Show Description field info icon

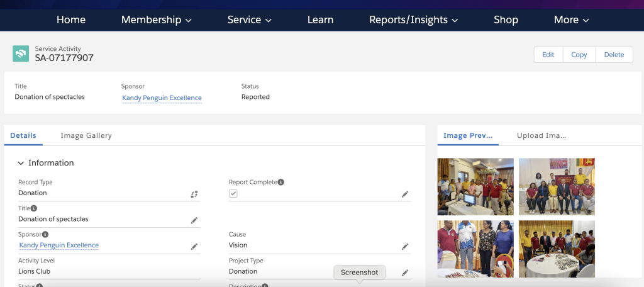265,285
